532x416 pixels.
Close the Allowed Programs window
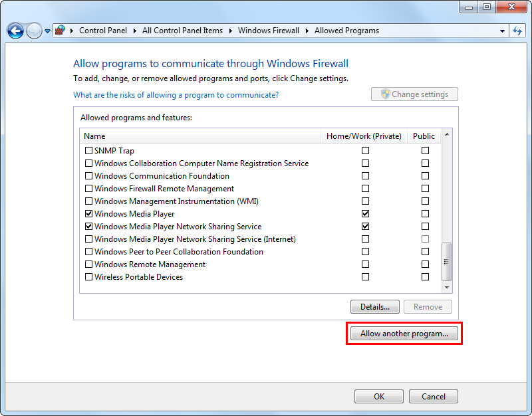[511, 7]
